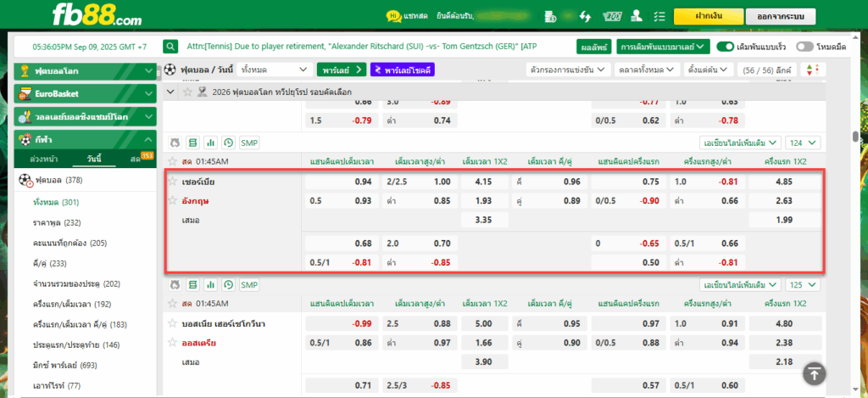Open the bet list checklist icon
Image resolution: width=868 pixels, height=398 pixels.
coord(659,16)
